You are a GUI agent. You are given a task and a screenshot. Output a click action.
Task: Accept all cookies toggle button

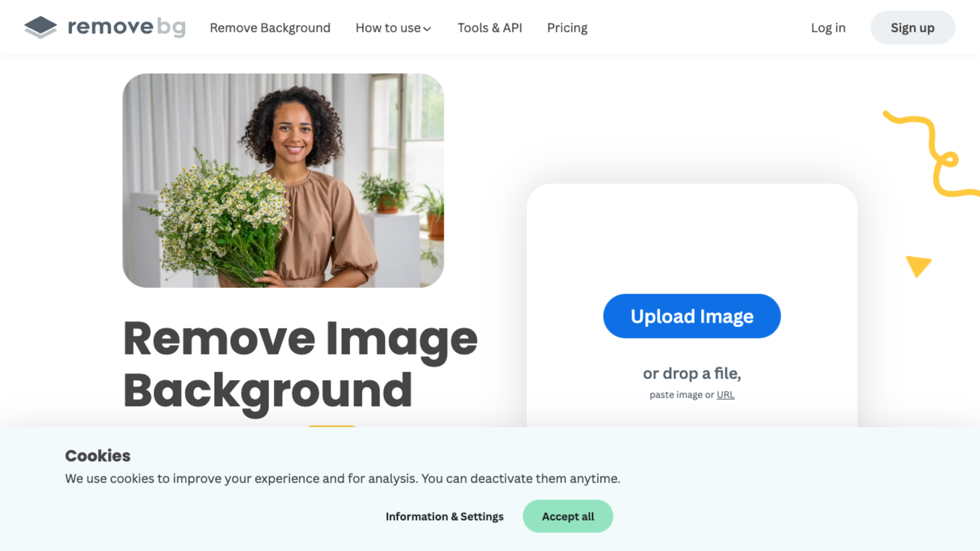coord(568,517)
